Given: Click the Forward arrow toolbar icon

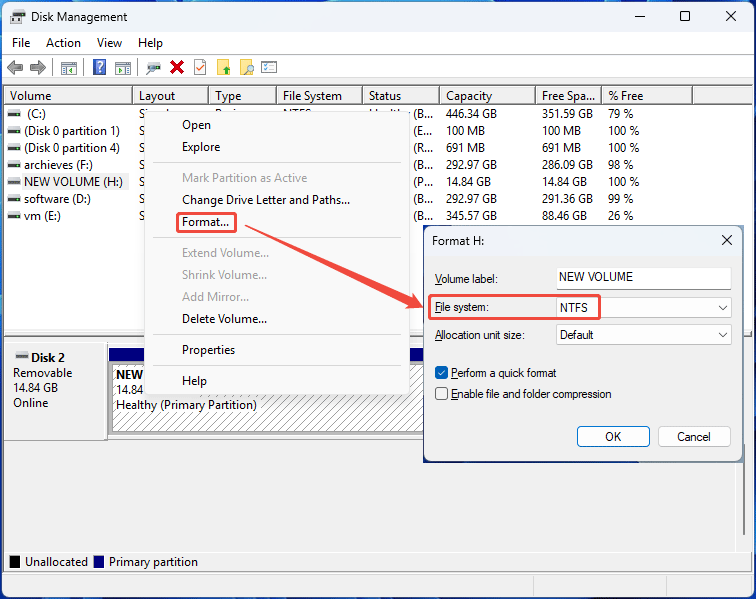Looking at the screenshot, I should [38, 68].
